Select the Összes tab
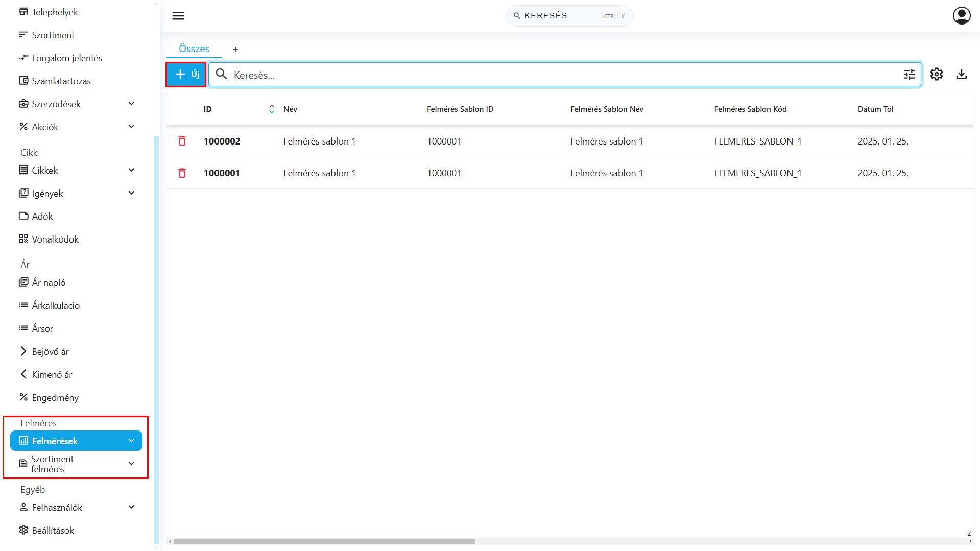The image size is (980, 551). click(x=194, y=49)
